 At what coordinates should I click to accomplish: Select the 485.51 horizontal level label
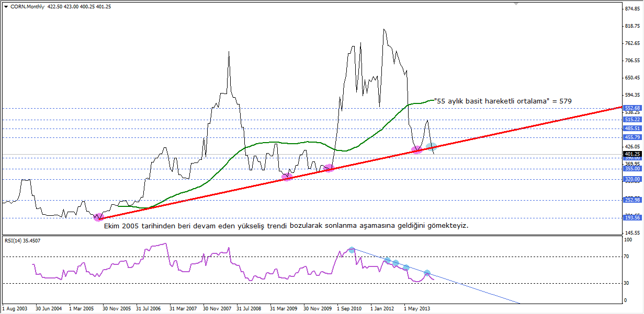(632, 129)
